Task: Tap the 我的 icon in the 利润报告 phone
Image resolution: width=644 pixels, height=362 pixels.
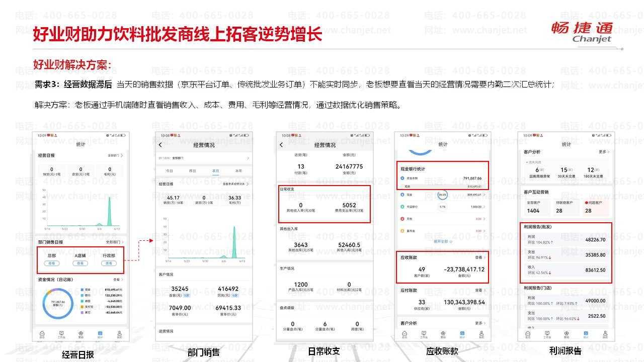Action: (605, 334)
